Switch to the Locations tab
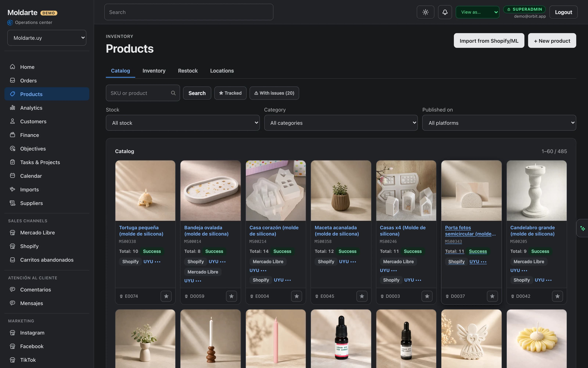The width and height of the screenshot is (588, 368). click(222, 71)
